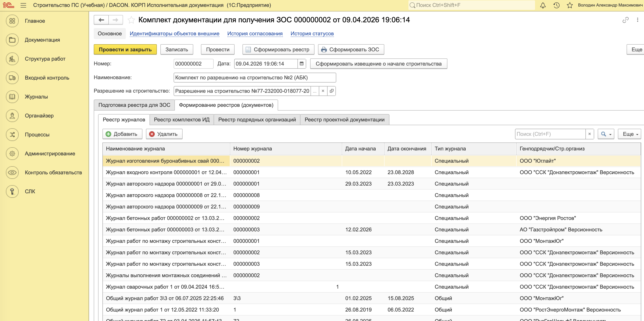Open calendar picker for Дата field
Viewport: 644px width, 321px height.
[301, 64]
